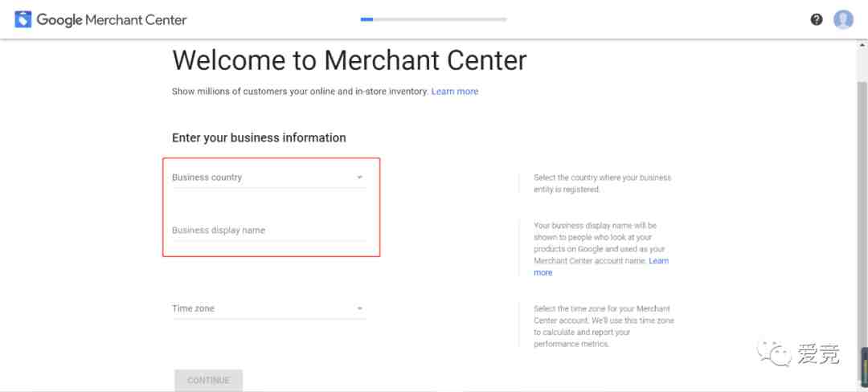
Task: Focus the Business display name field
Action: coord(269,231)
